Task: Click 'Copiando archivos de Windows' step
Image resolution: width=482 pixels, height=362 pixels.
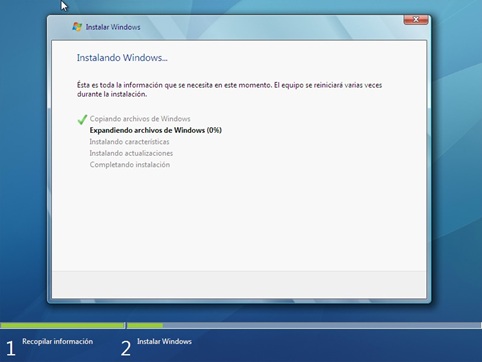Action: [140, 119]
